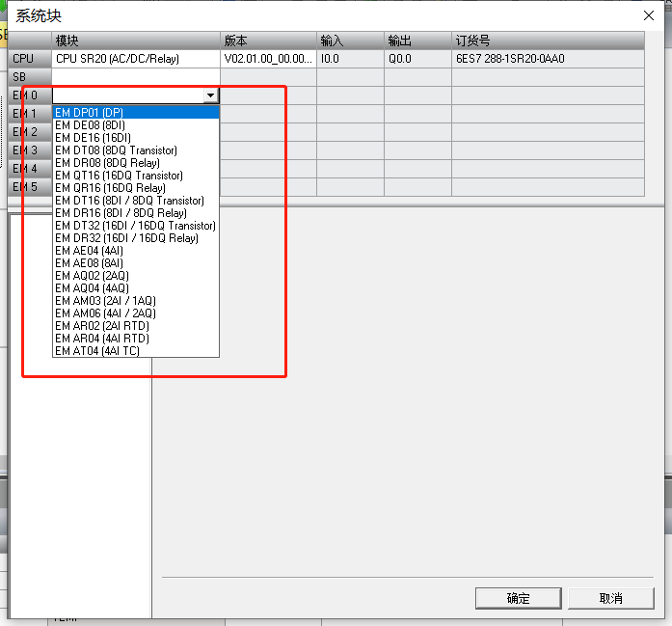Select the EM 4 row header
Screen dimensions: 672x626
(x=30, y=169)
